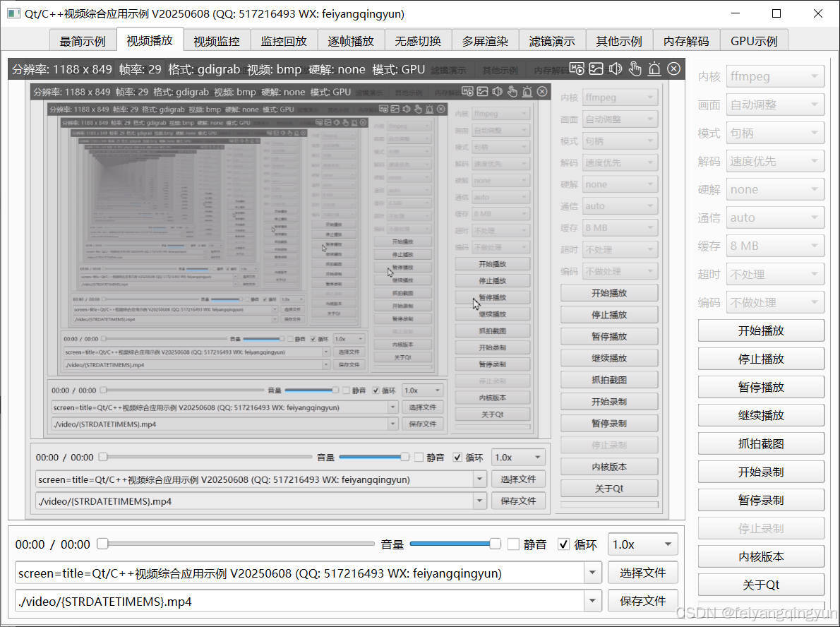Expand the screen=title source address dropdown arrow

click(x=592, y=573)
